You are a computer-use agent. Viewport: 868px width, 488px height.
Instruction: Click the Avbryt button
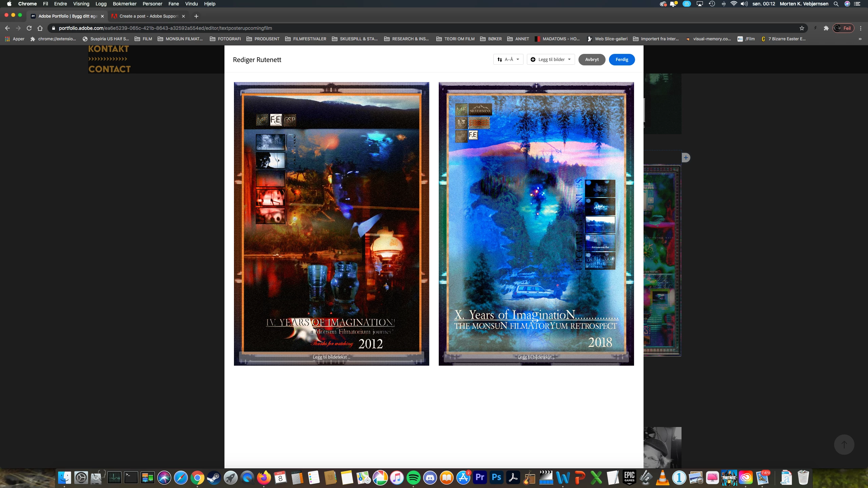click(592, 59)
